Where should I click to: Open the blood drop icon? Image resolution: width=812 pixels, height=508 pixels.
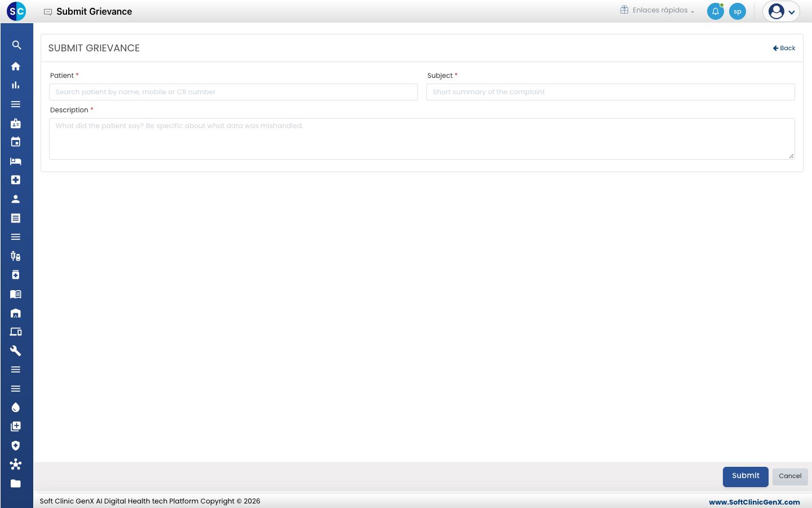(16, 408)
